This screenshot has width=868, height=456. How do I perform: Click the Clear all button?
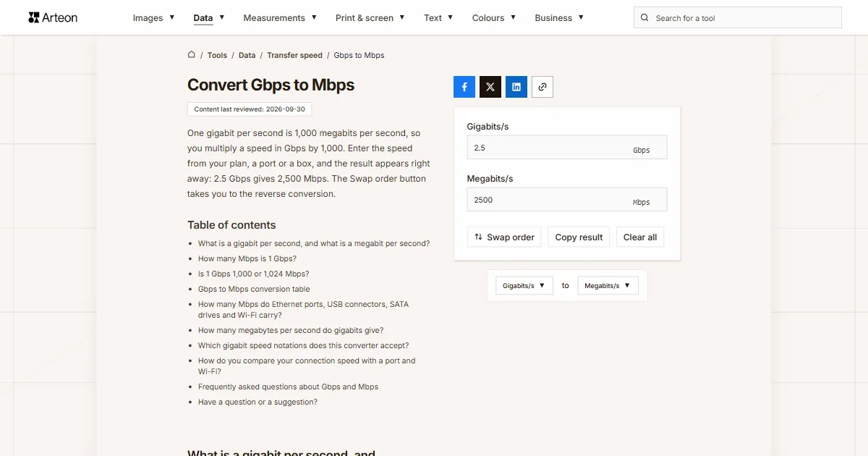click(640, 237)
